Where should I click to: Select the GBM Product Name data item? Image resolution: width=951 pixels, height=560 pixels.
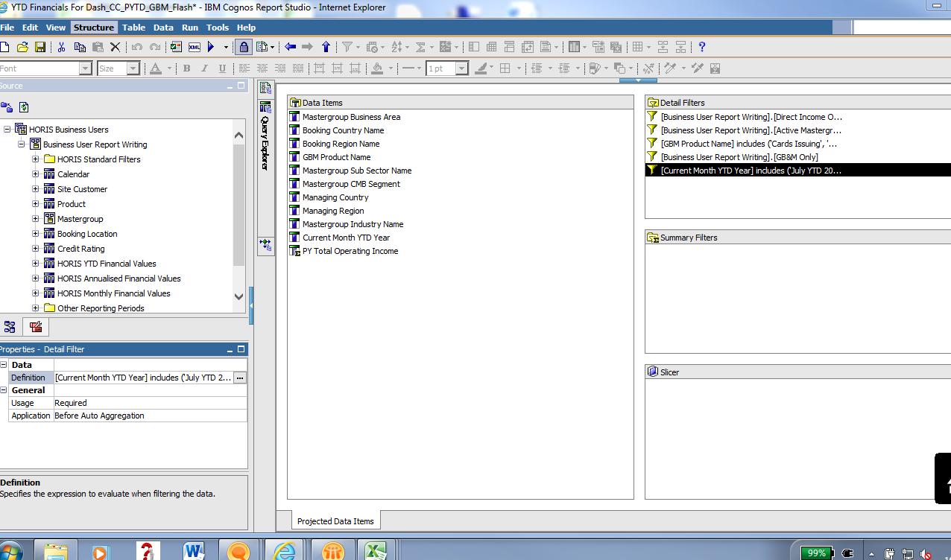click(336, 157)
